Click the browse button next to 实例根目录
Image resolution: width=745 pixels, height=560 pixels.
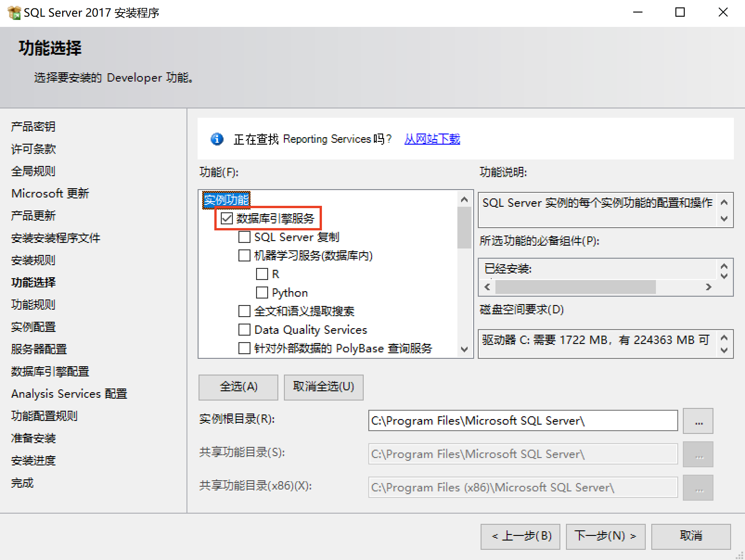698,420
